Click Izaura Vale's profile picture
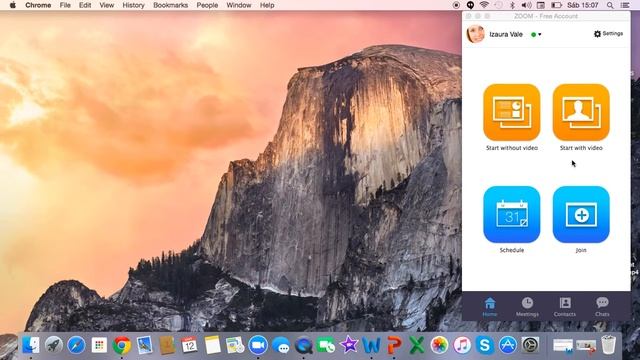The height and width of the screenshot is (360, 640). [x=475, y=34]
